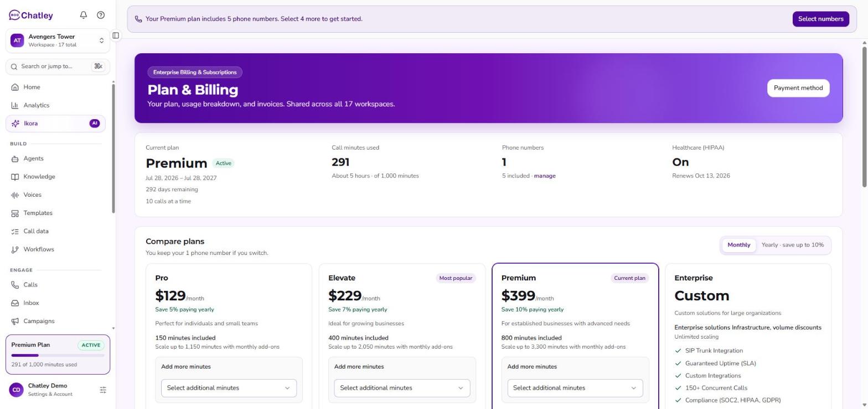Collapse the sidebar panel toggle icon
The image size is (868, 409).
(x=116, y=35)
